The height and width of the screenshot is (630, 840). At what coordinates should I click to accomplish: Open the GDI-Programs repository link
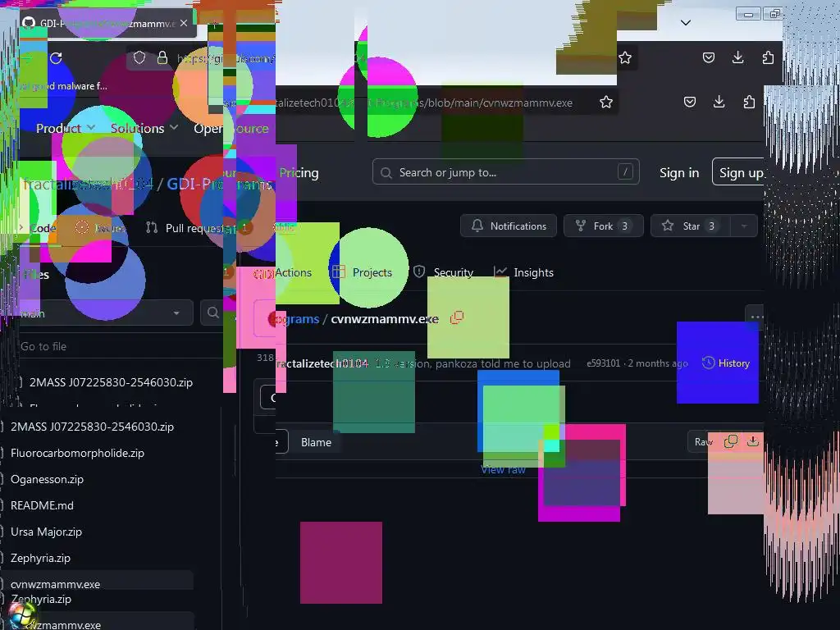[x=220, y=184]
